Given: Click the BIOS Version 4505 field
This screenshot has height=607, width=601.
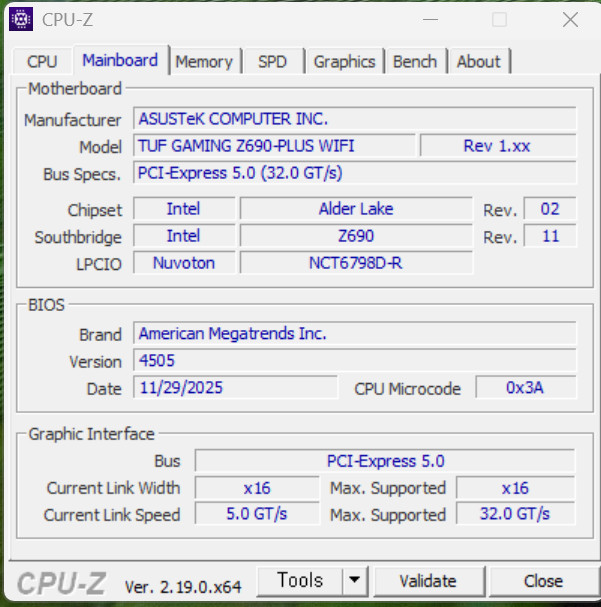Looking at the screenshot, I should [354, 360].
